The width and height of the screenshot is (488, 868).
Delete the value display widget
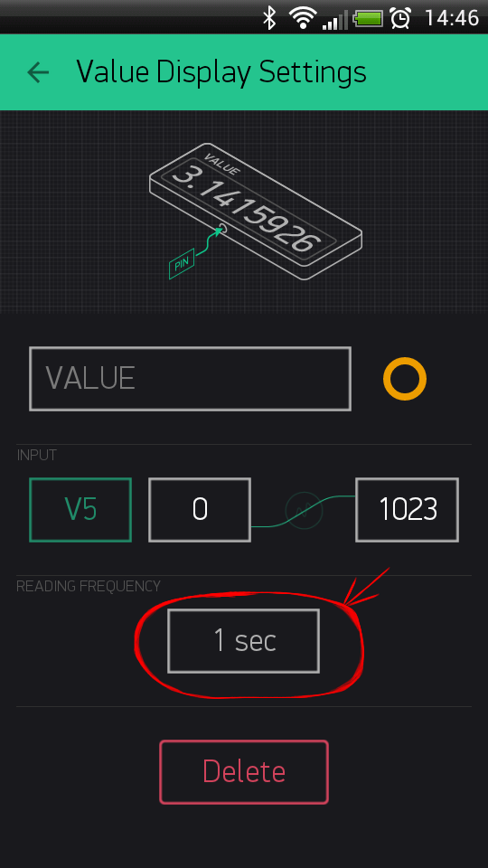point(244,771)
